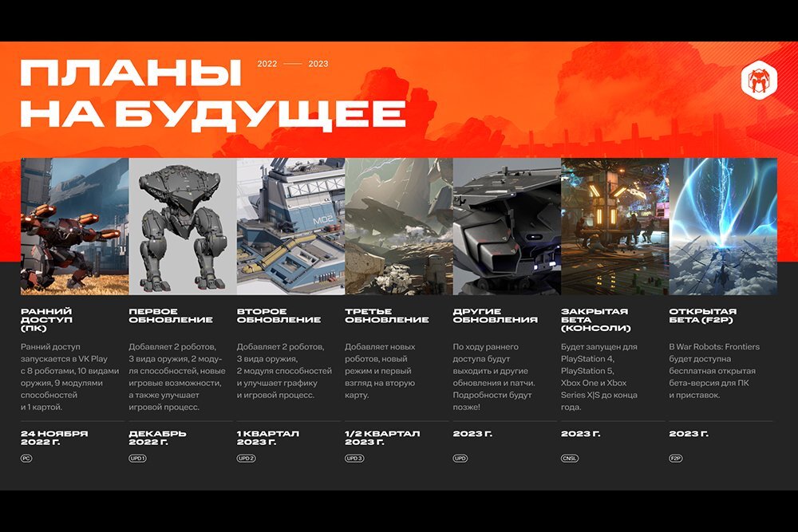The width and height of the screenshot is (798, 532).
Task: Click 2023 Г. date under Другие обновления
Action: [472, 434]
